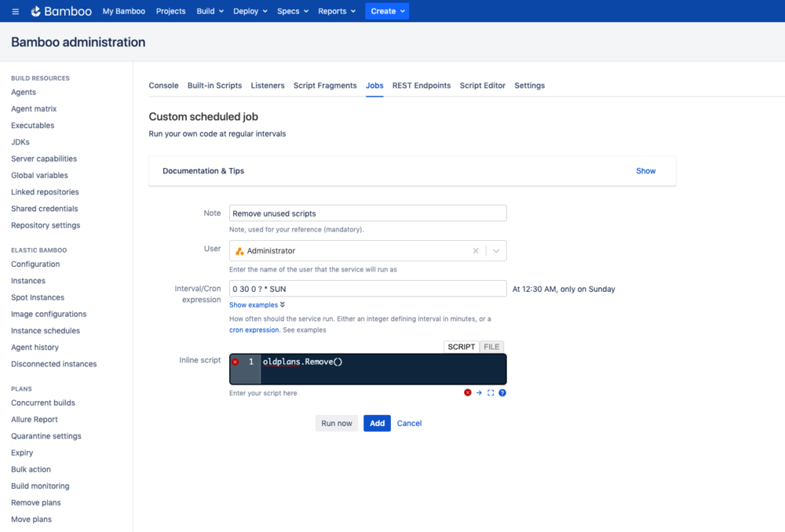Open Global variables in the sidebar
The image size is (785, 532).
(x=39, y=175)
